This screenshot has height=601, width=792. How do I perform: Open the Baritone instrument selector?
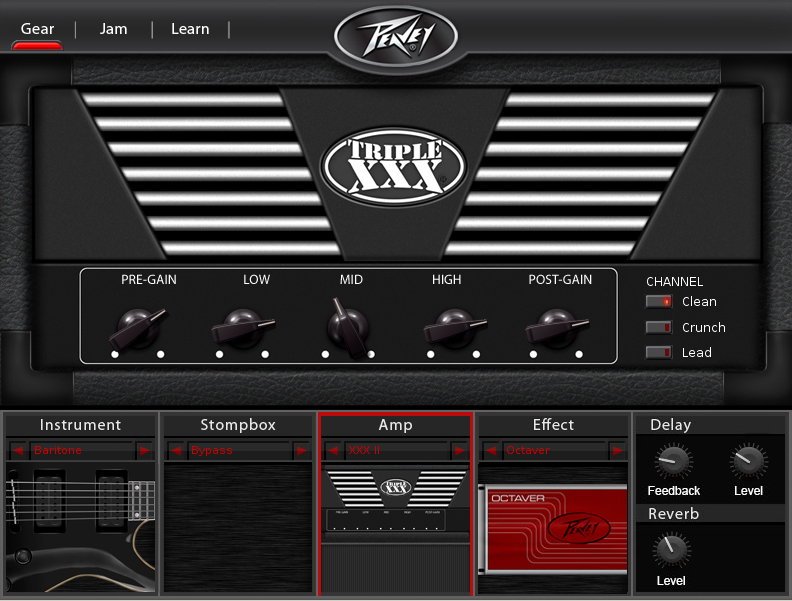(81, 450)
